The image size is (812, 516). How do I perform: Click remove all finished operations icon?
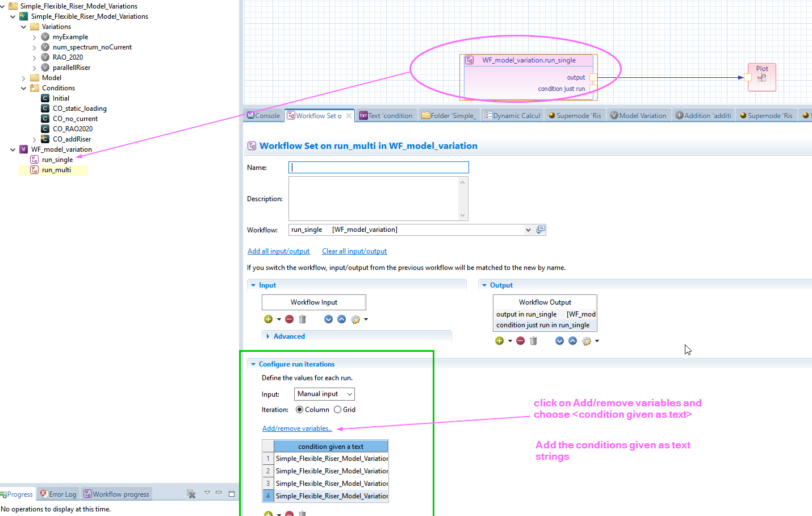click(x=191, y=494)
